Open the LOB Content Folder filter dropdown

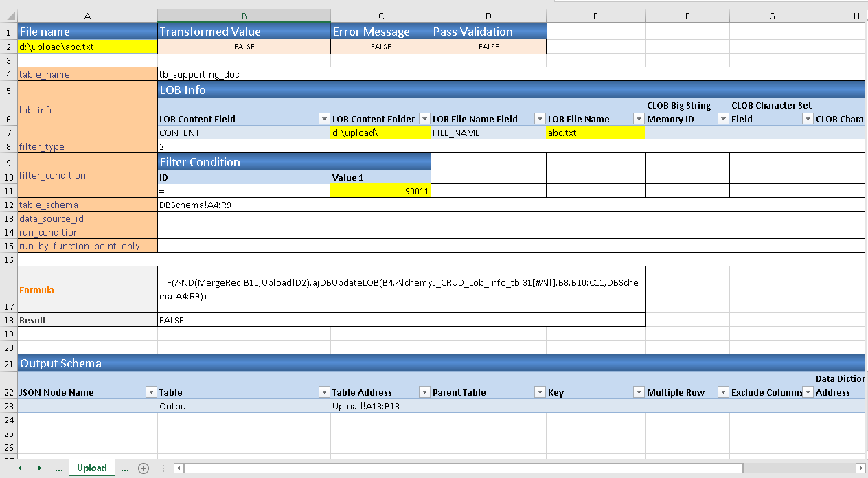(424, 119)
